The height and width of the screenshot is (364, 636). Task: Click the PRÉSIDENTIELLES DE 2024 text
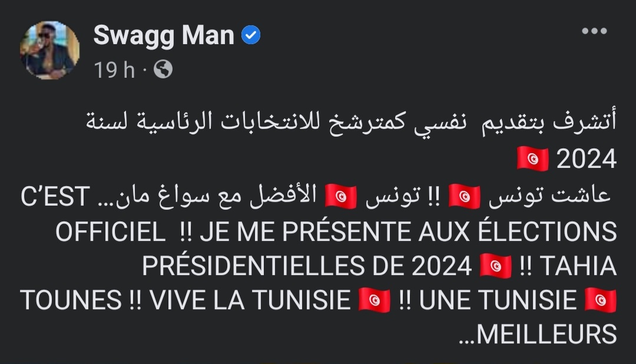tap(307, 267)
